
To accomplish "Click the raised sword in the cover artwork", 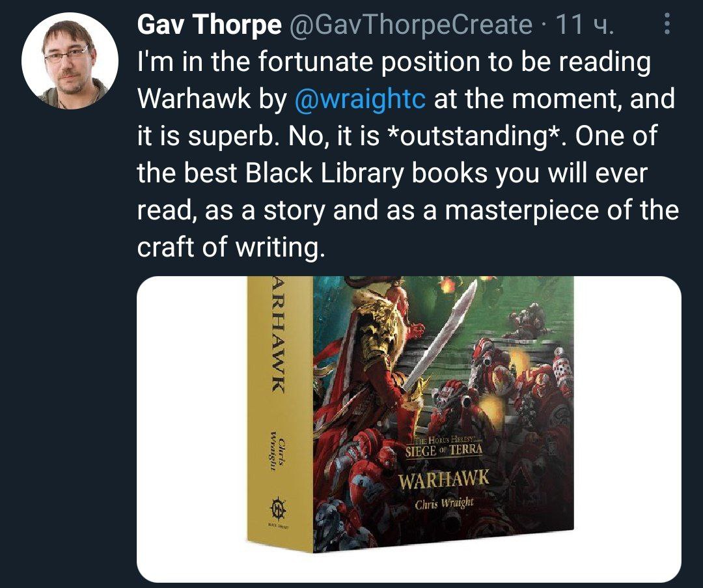I will [x=440, y=335].
